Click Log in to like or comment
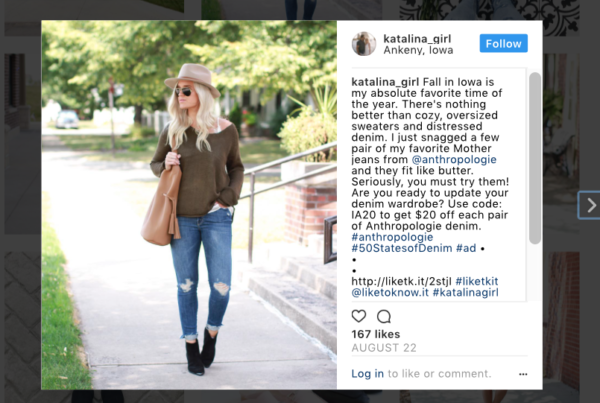This screenshot has height=403, width=600. click(367, 374)
